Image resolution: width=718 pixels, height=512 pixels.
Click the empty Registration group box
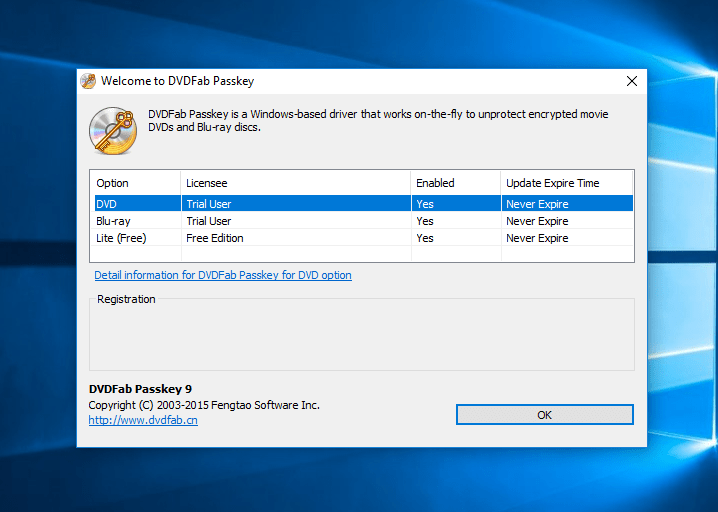362,335
